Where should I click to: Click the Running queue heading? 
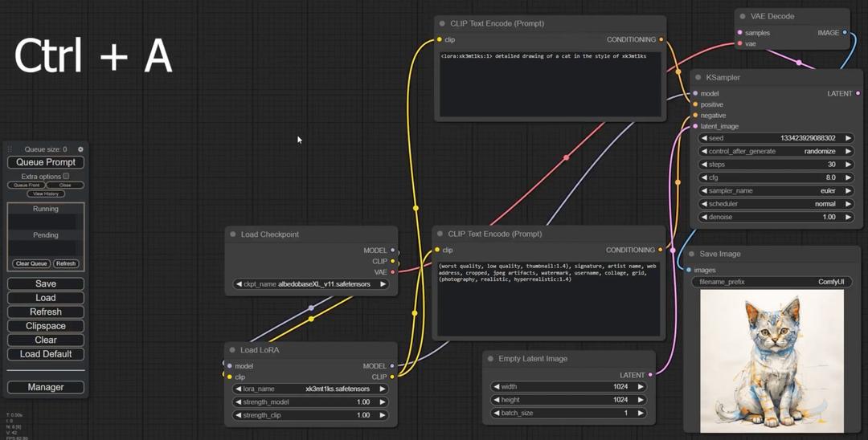(x=46, y=209)
